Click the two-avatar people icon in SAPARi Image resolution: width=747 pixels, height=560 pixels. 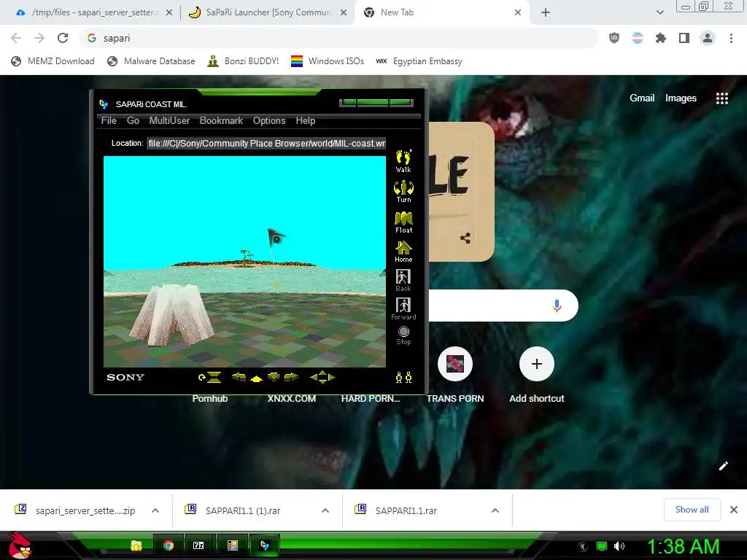click(403, 378)
